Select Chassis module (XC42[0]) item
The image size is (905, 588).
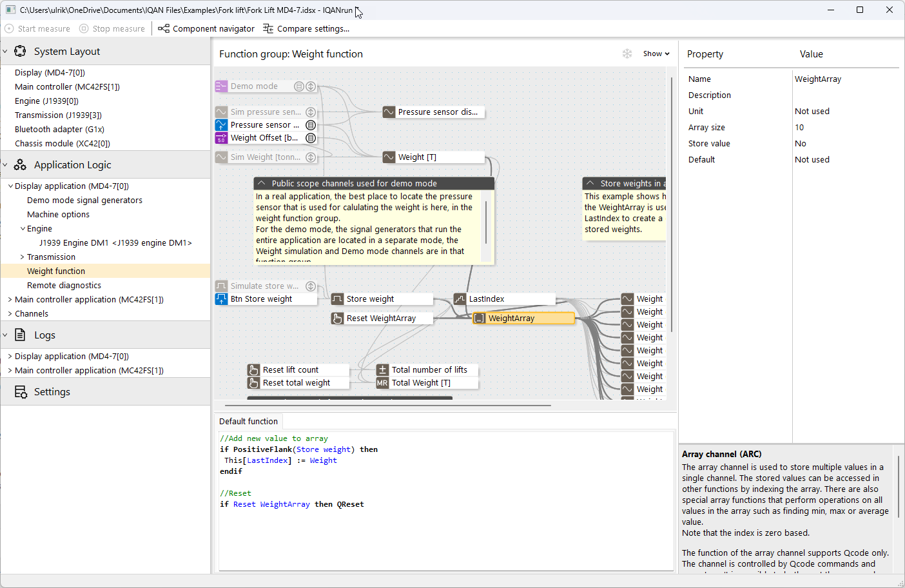pos(63,143)
